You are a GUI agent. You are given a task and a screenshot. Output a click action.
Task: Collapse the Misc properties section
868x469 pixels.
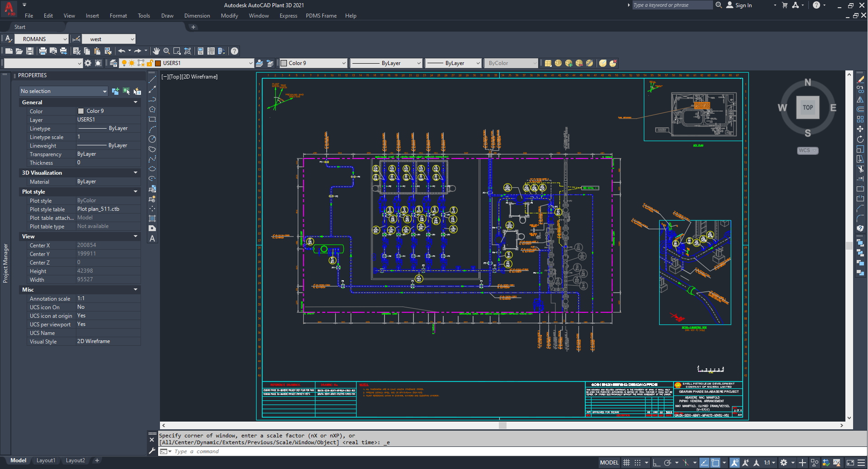coord(135,290)
